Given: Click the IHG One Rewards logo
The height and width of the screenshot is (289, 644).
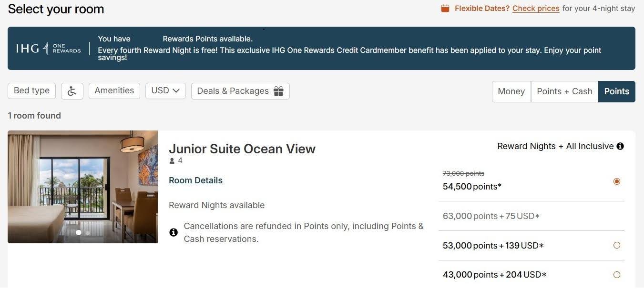Looking at the screenshot, I should point(48,49).
